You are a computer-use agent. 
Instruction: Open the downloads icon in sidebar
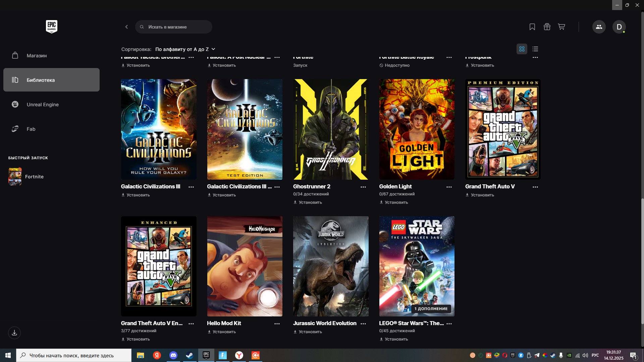click(x=14, y=333)
